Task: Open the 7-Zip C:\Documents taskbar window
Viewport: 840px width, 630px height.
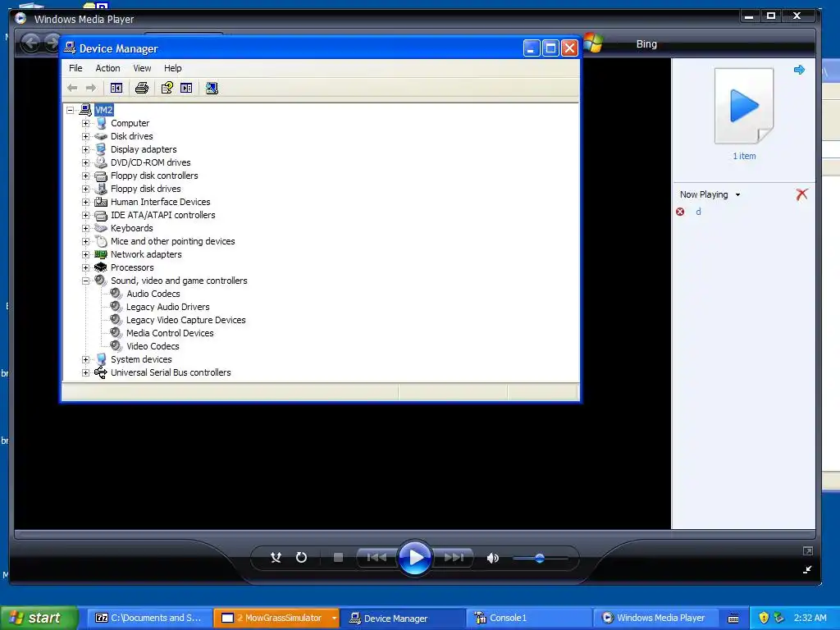Action: 149,618
